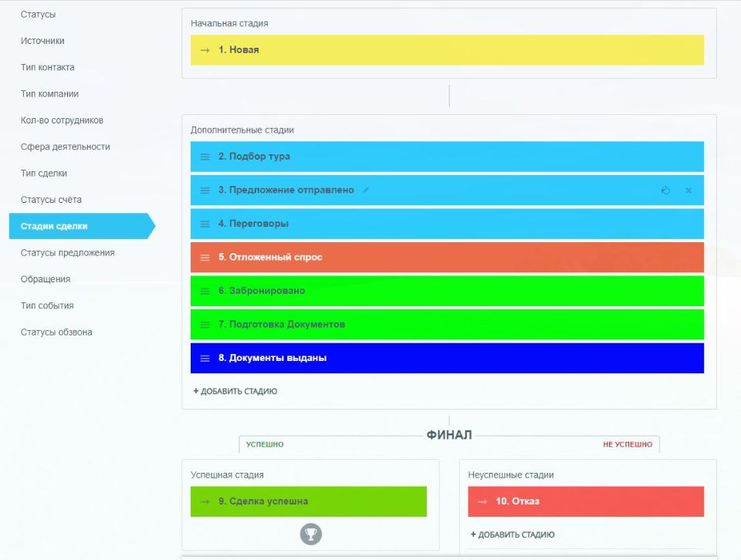The width and height of the screenshot is (741, 560).
Task: Click the pencil edit icon next to 'Предложение отправлено'
Action: point(366,191)
